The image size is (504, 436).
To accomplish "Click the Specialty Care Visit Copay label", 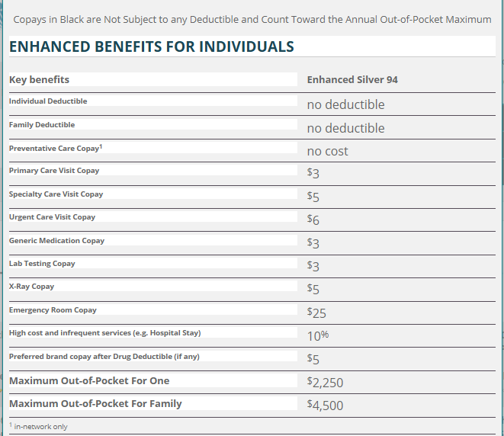I will point(56,194).
